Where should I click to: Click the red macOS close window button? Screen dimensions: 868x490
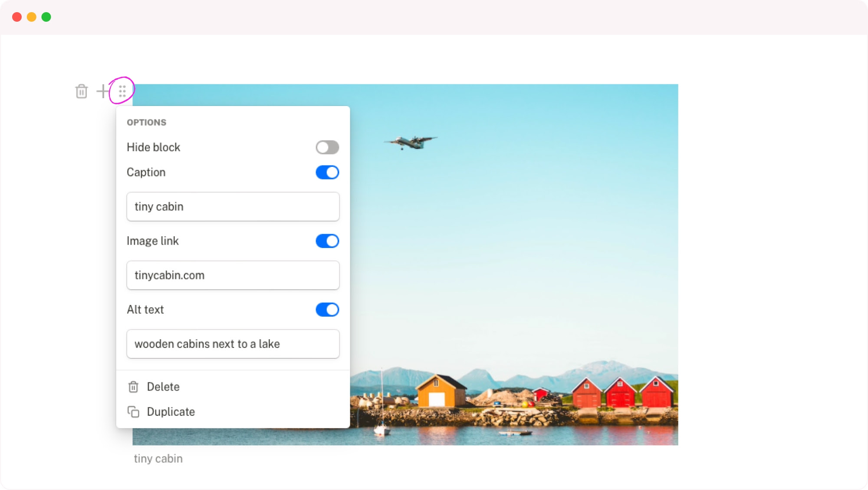point(17,17)
